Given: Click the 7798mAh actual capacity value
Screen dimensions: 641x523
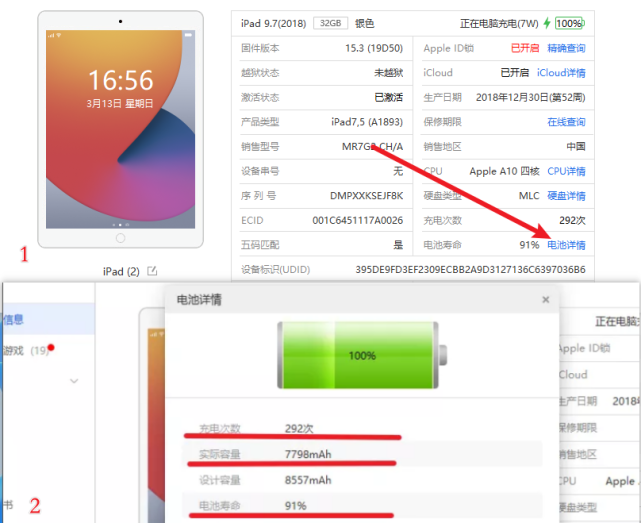Looking at the screenshot, I should (308, 454).
